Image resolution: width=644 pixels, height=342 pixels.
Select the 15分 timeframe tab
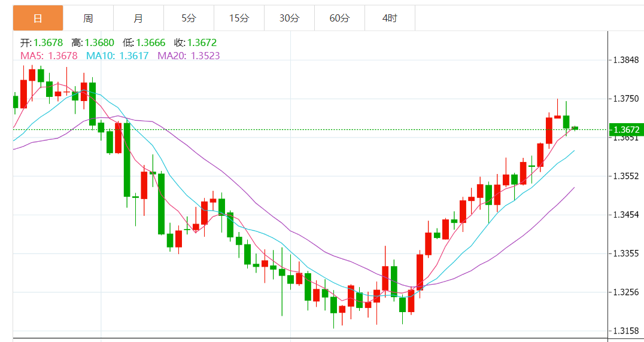point(239,19)
